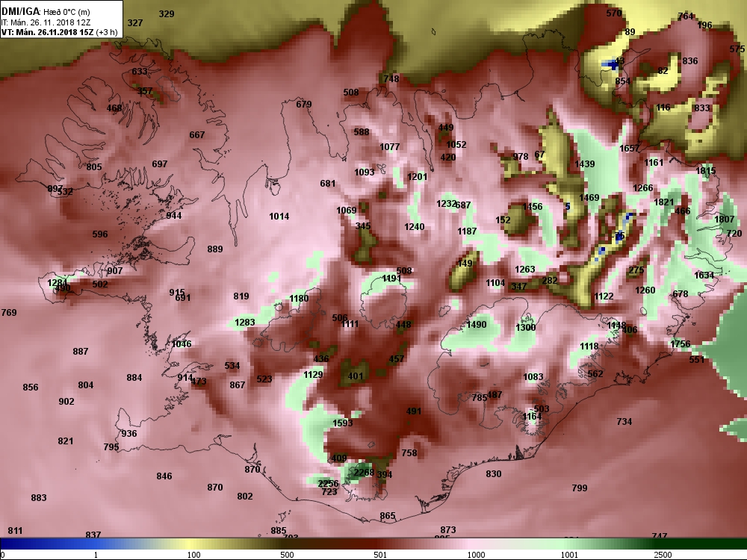Click the 'VT: Mán. 26.11.2018 15Z (+3 h)' line

point(60,32)
